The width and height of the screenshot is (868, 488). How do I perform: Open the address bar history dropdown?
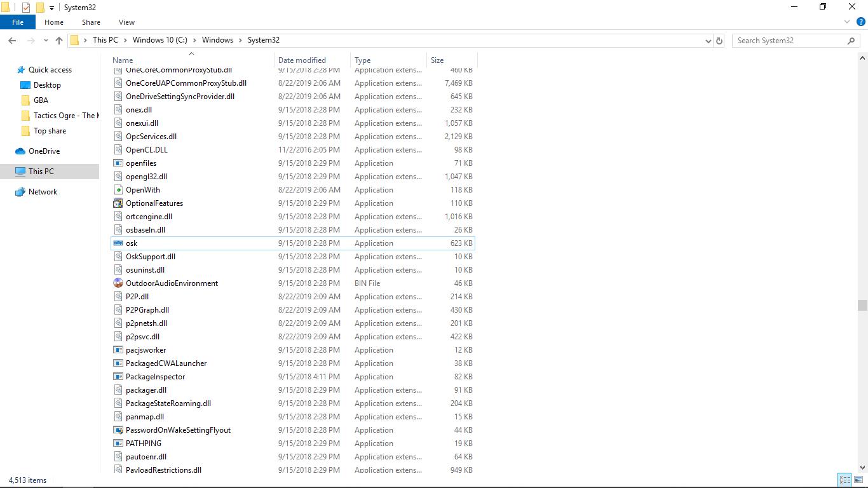tap(709, 41)
